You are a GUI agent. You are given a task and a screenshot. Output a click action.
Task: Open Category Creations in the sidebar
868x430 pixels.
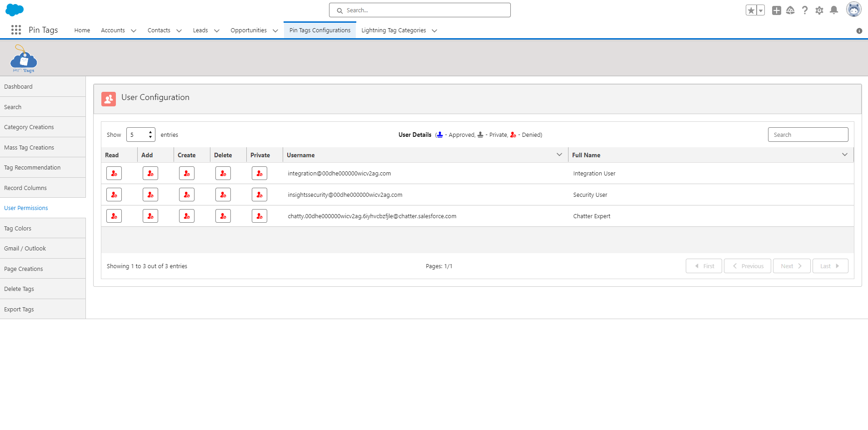click(43, 127)
